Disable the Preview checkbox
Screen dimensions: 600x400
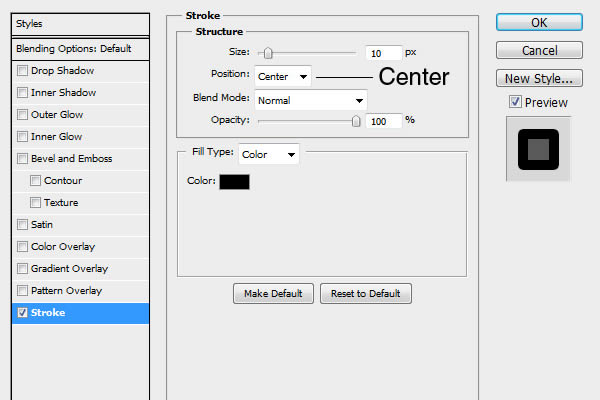(x=515, y=102)
